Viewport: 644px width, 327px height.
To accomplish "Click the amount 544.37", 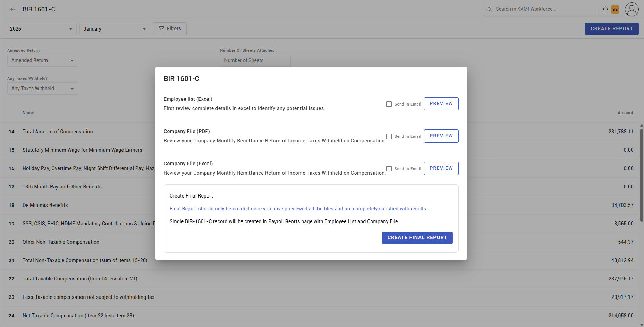I will pyautogui.click(x=626, y=242).
